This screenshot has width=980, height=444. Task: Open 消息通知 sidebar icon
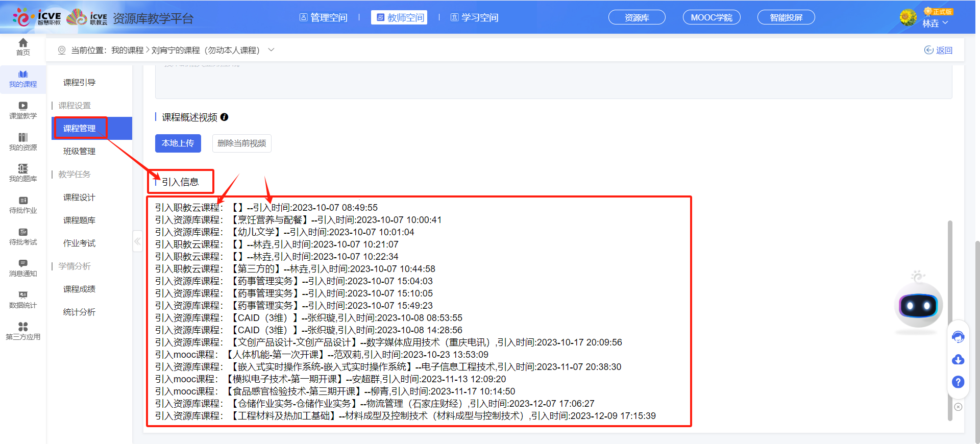(x=23, y=267)
